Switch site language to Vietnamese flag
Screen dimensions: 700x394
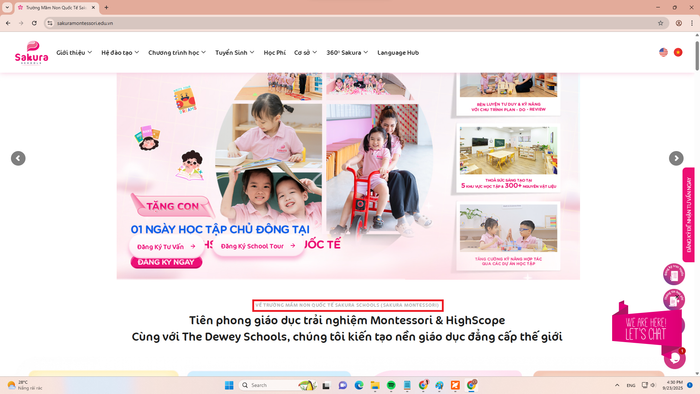click(x=678, y=52)
